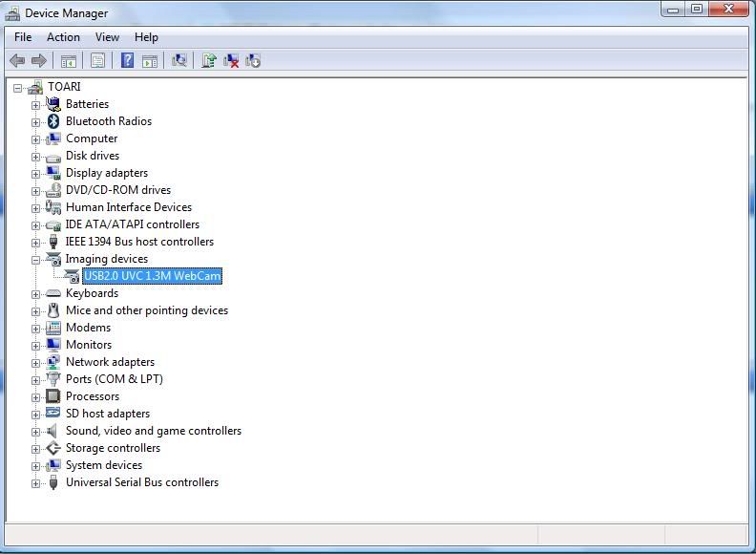Expand the Computer node
Viewport: 756px width, 554px height.
(35, 140)
